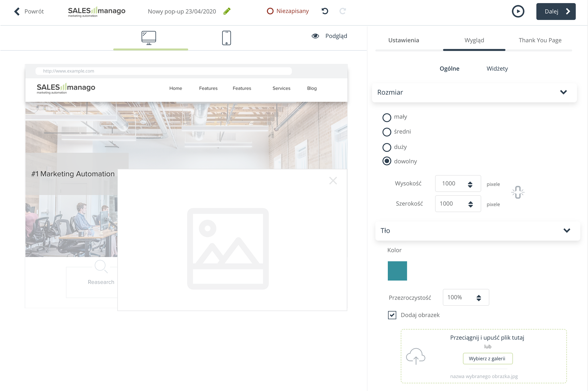The height and width of the screenshot is (391, 588).
Task: Select the średni size option
Action: (387, 132)
